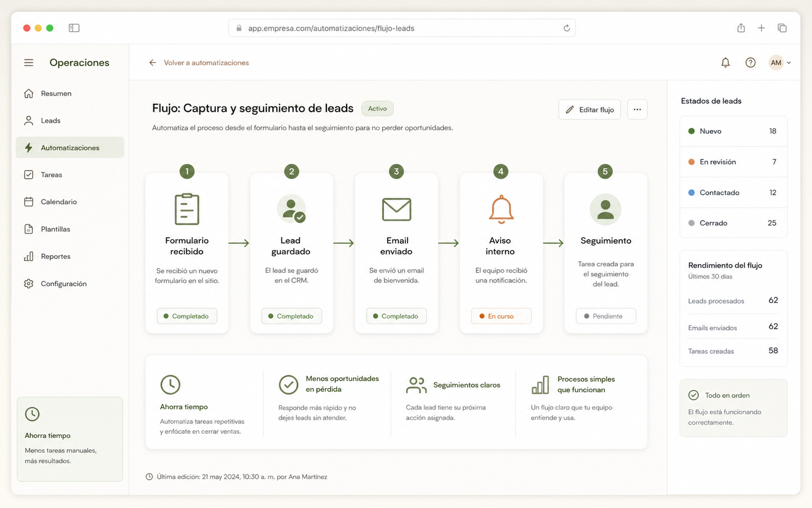The width and height of the screenshot is (812, 508).
Task: Click the Seguimientos claros people icon
Action: [x=416, y=385]
